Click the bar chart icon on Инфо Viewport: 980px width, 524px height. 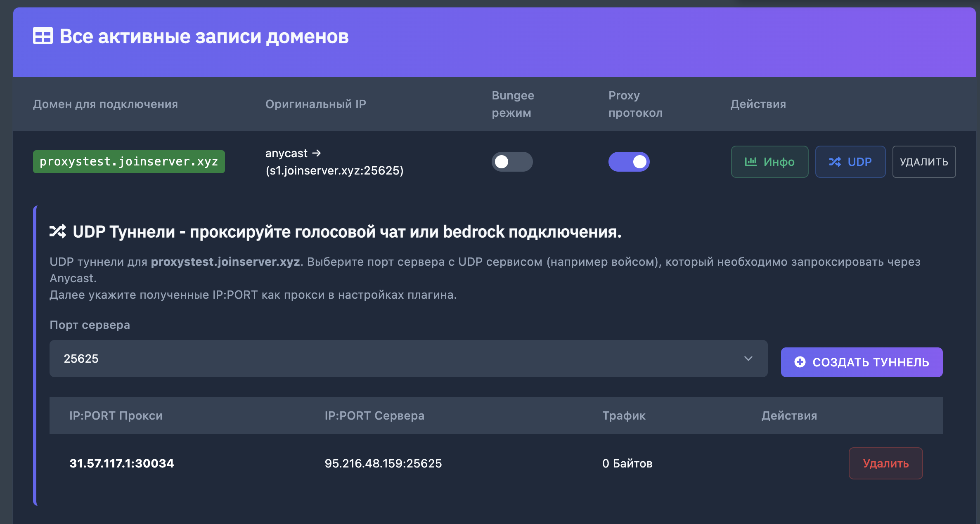pos(750,162)
